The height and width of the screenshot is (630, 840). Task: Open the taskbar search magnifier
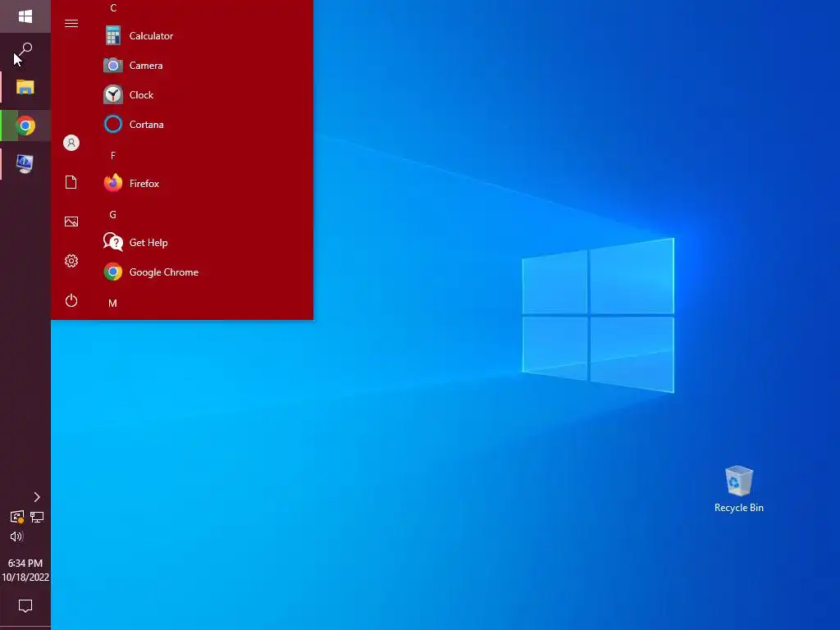(25, 50)
